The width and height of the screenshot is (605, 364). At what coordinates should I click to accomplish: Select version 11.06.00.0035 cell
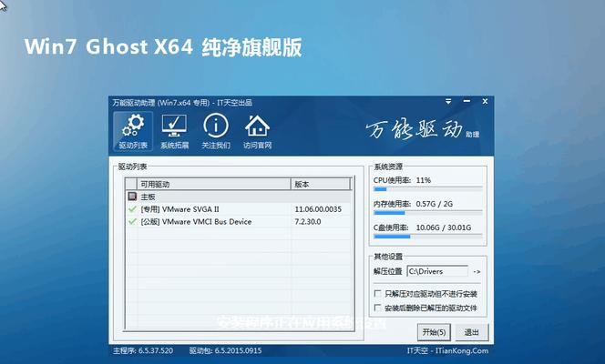pyautogui.click(x=318, y=209)
